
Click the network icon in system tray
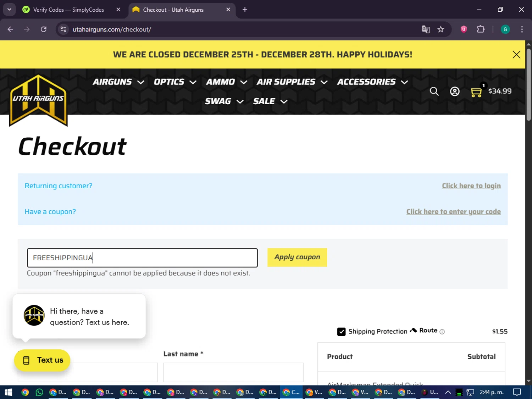point(470,392)
